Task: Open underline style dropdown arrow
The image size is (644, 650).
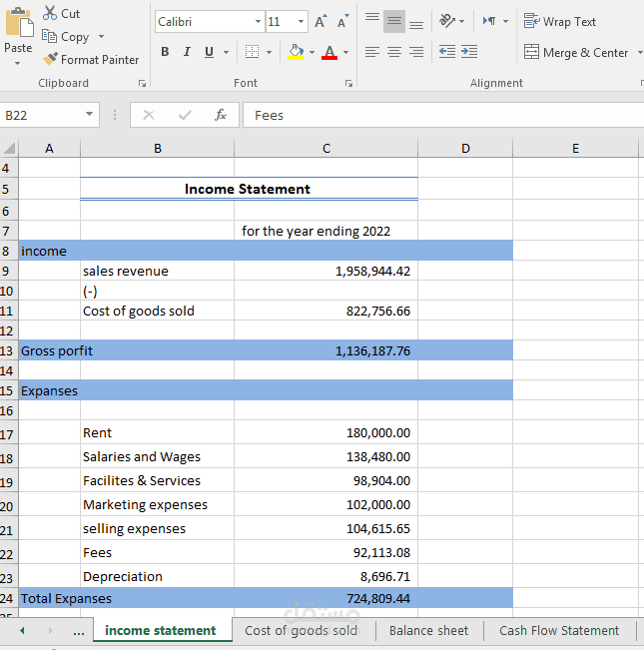Action: point(227,52)
